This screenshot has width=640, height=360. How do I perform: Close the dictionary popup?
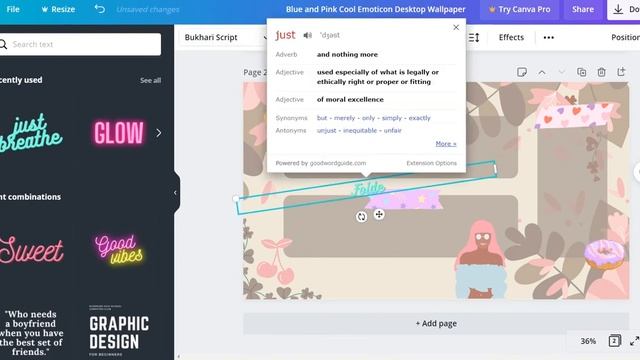coord(456,27)
